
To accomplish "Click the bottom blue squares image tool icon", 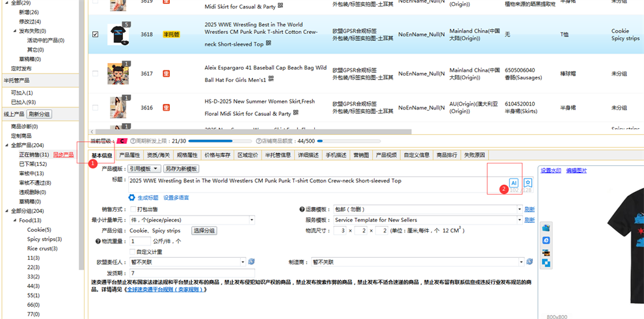I will coord(546,263).
